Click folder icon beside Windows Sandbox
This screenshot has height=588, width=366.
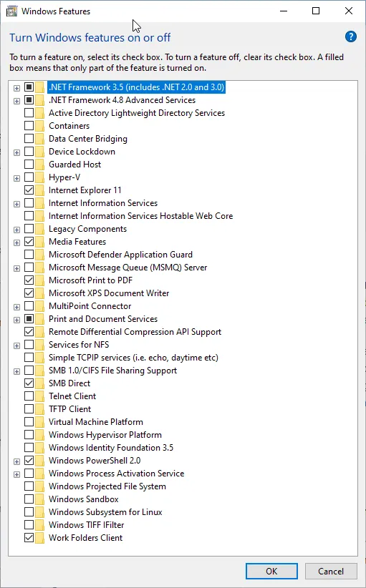40,499
